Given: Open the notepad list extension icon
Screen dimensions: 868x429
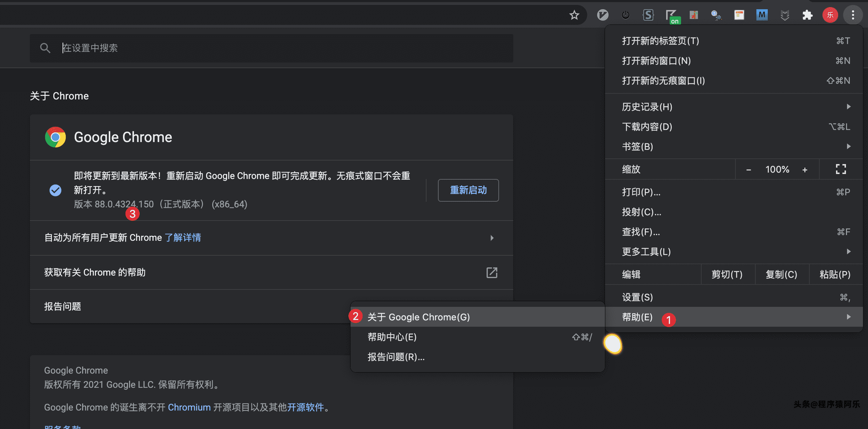Looking at the screenshot, I should click(x=739, y=15).
